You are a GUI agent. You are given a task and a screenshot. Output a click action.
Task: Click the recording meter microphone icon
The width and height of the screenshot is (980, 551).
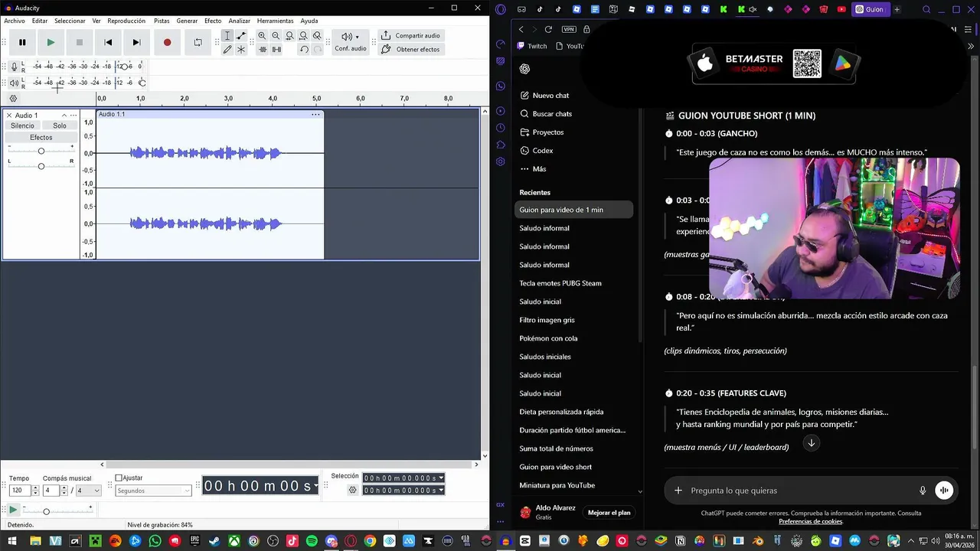[14, 67]
